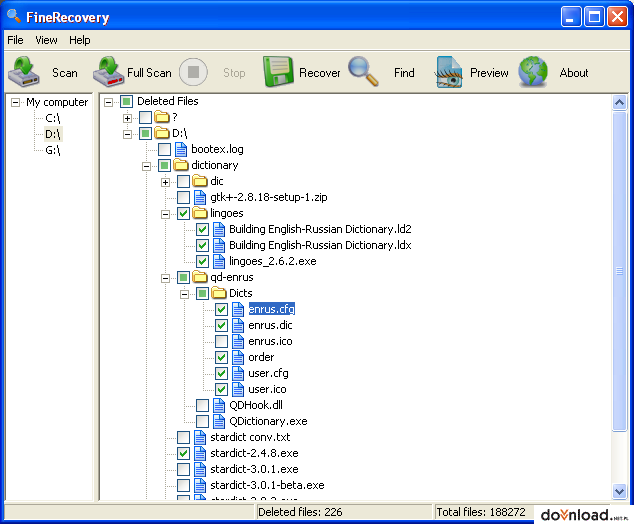Image resolution: width=634 pixels, height=524 pixels.
Task: Click the file icon of QDictionary.exe
Action: (219, 421)
